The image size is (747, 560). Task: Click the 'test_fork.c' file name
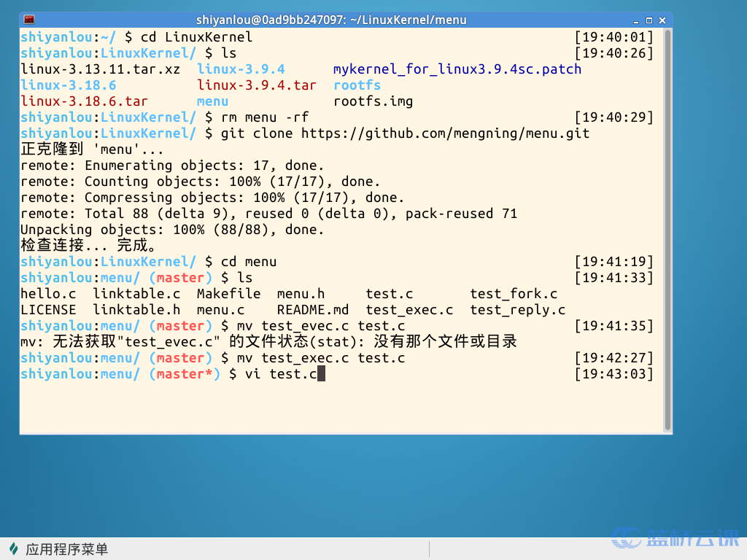(514, 294)
